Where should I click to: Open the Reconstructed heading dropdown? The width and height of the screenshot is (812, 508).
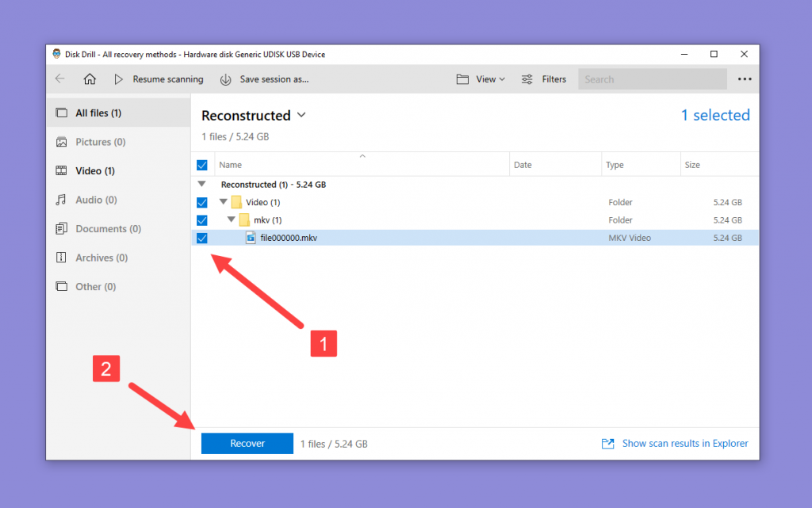pyautogui.click(x=301, y=116)
